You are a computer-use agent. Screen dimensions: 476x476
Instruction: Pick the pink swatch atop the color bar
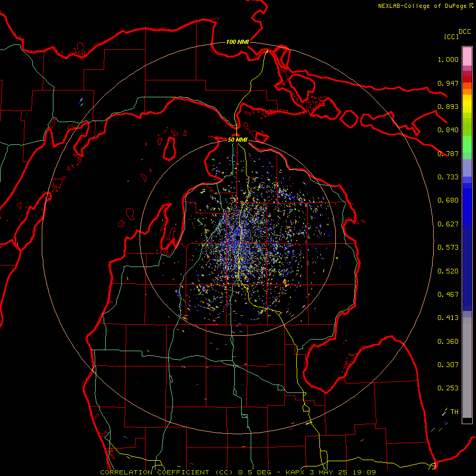point(467,56)
